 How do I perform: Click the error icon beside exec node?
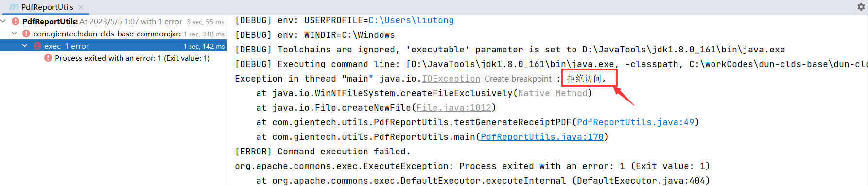tap(37, 46)
